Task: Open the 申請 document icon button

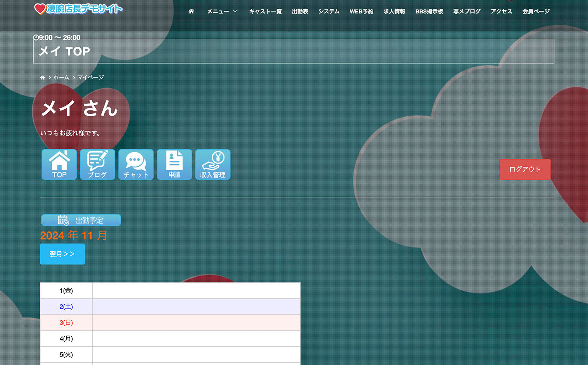Action: (175, 165)
